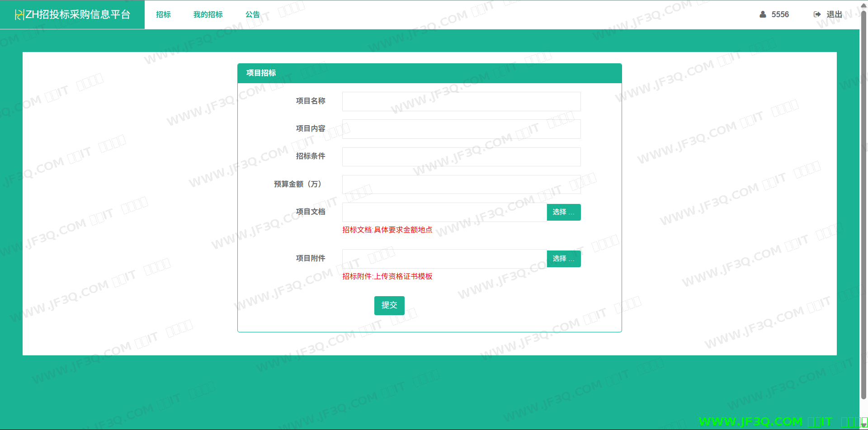Screen dimensions: 868x430
Task: Click the platform logo icon
Action: pyautogui.click(x=19, y=15)
